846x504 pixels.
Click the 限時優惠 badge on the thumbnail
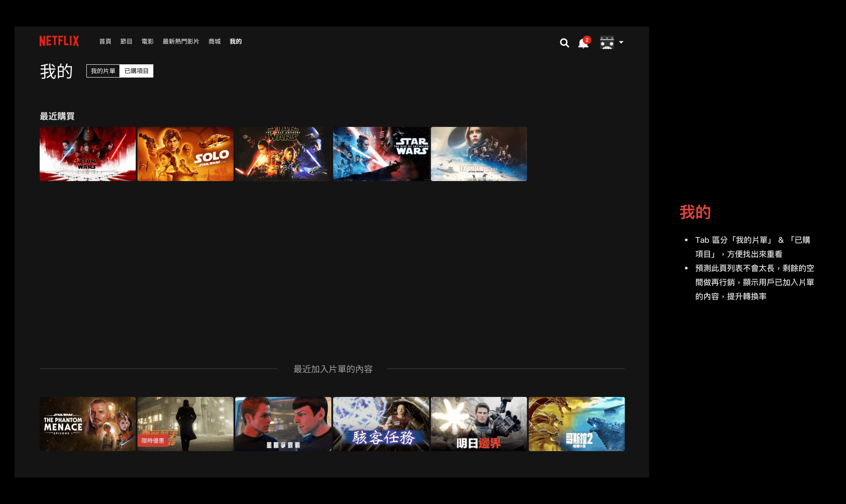tap(153, 441)
